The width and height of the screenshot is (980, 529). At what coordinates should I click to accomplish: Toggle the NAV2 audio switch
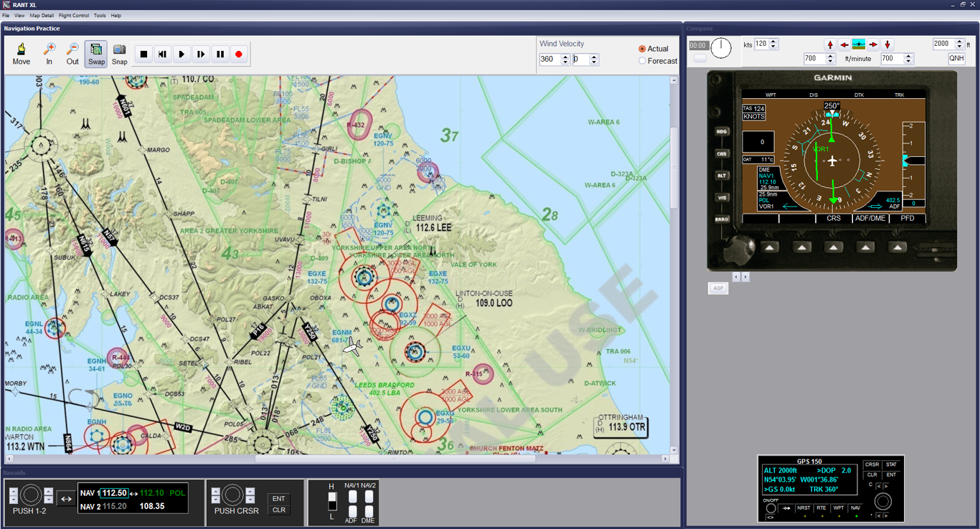(x=369, y=496)
